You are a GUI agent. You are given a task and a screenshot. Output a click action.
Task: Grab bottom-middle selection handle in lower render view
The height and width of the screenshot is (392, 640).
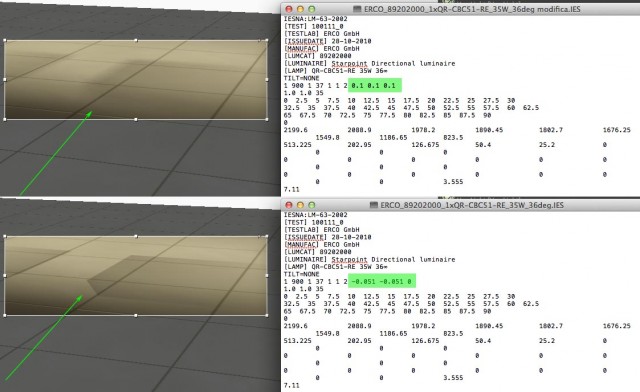(136, 315)
